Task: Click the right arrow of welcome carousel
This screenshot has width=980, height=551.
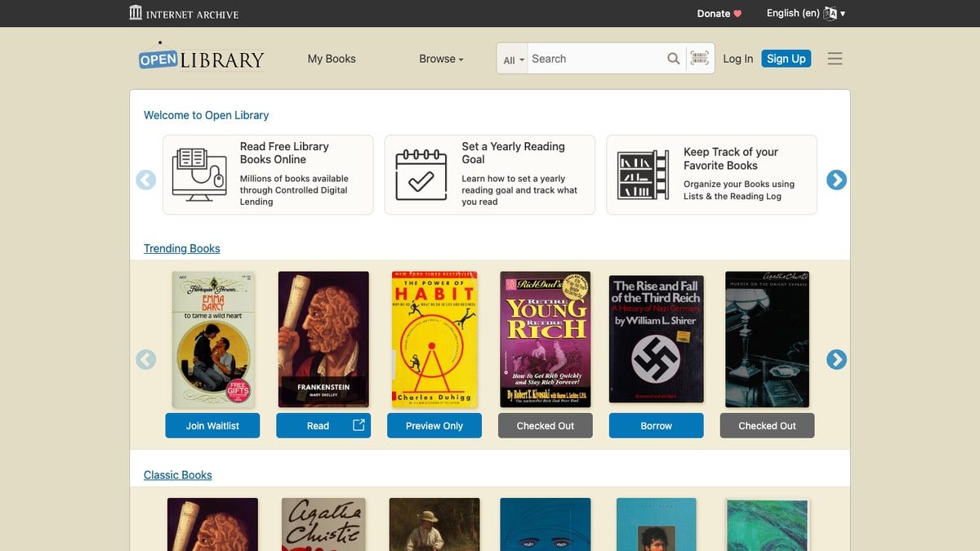Action: point(836,180)
